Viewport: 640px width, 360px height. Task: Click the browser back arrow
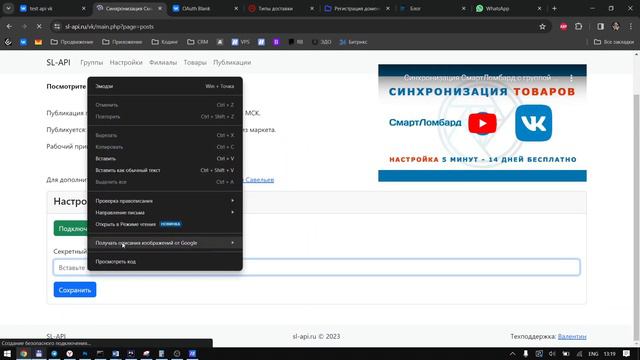coord(9,27)
